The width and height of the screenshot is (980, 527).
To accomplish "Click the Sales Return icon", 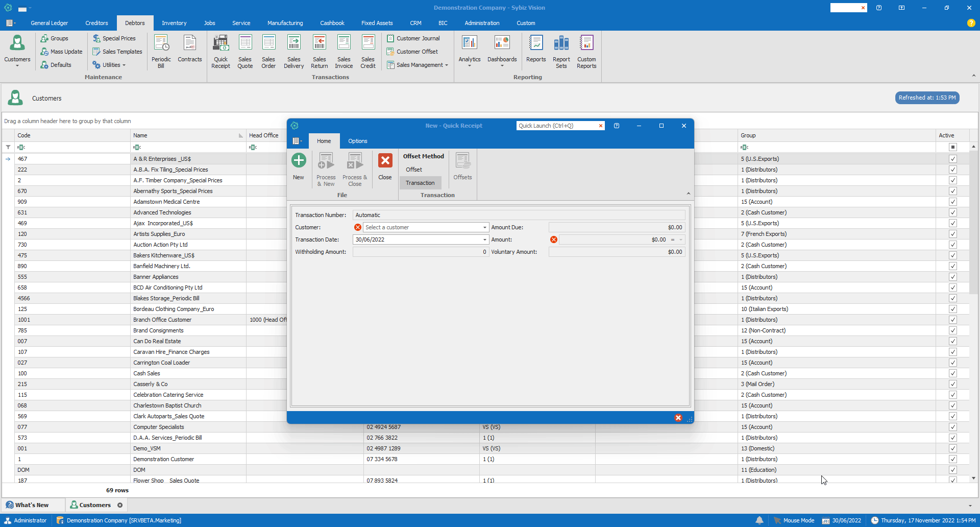I will [319, 51].
